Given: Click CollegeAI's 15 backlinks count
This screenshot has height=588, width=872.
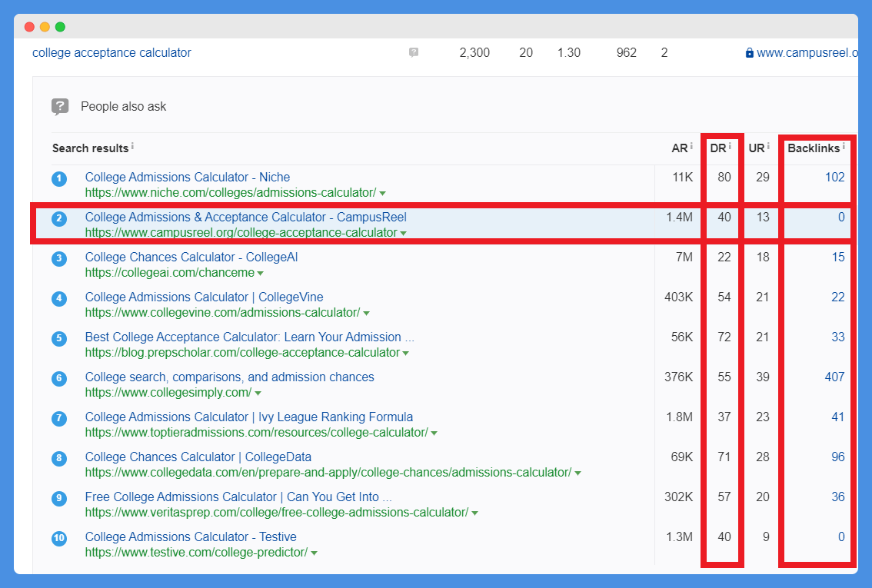Looking at the screenshot, I should click(838, 257).
